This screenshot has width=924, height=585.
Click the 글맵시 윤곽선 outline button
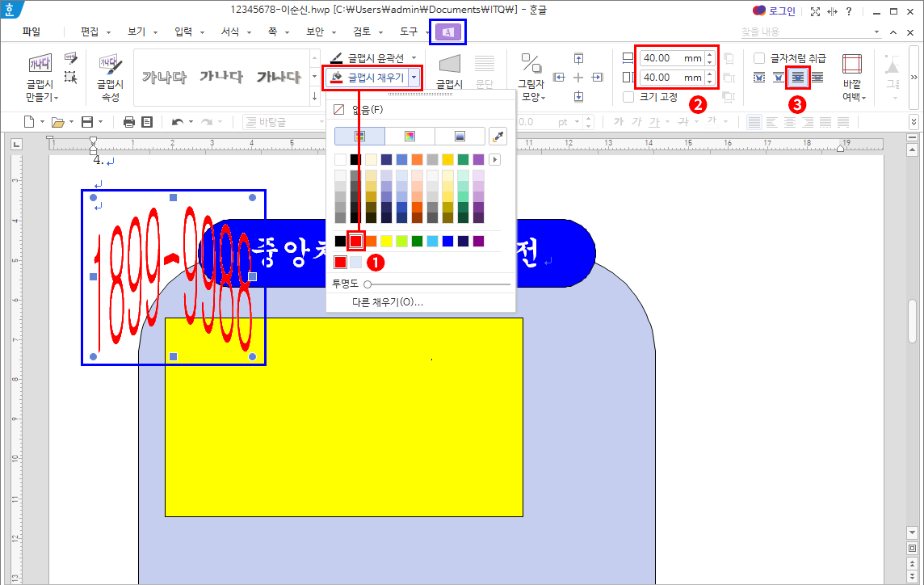(x=367, y=58)
